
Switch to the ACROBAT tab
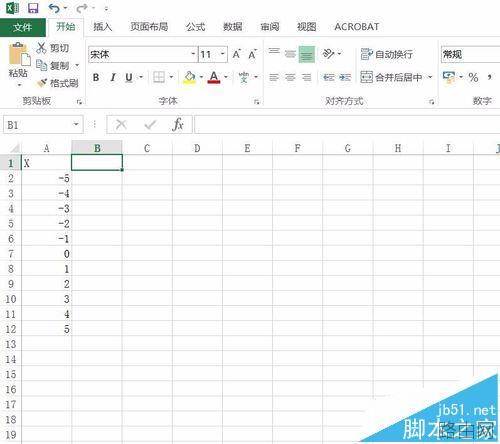[357, 27]
